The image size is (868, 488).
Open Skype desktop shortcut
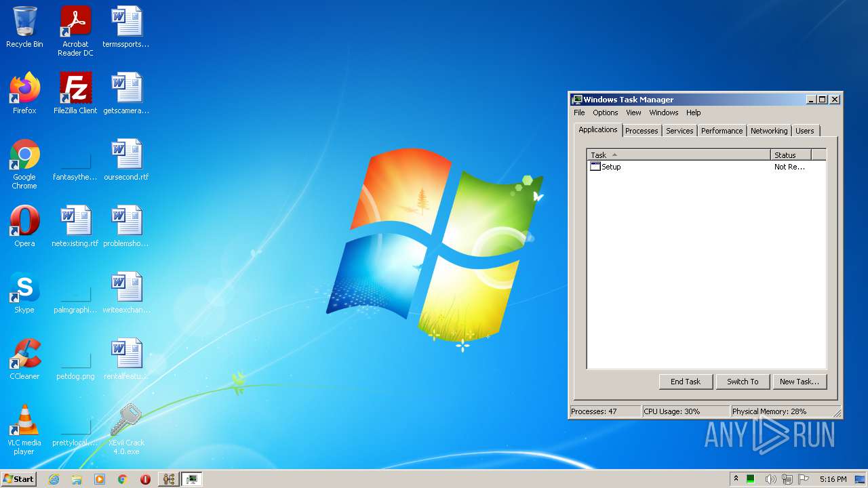pos(24,293)
